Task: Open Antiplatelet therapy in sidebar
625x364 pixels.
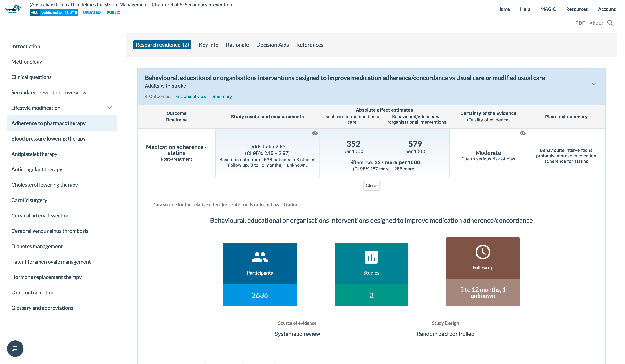Action: (x=34, y=154)
